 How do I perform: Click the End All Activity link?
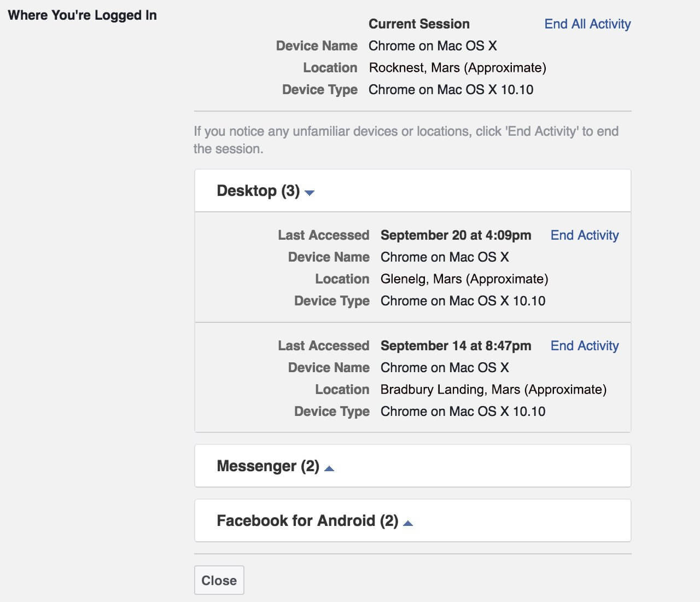pos(587,24)
